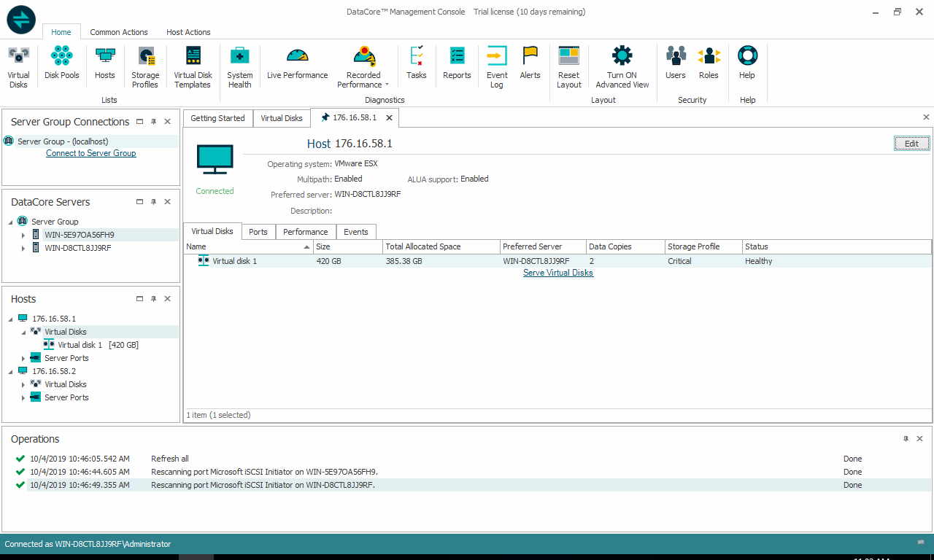Open the Hosts list ribbon icon

[x=105, y=63]
